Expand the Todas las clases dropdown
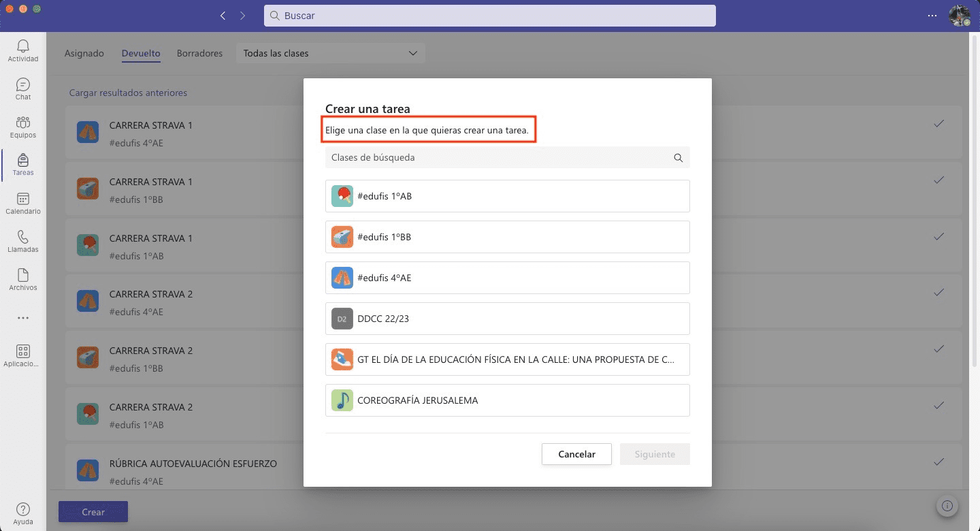980x531 pixels. [x=330, y=53]
